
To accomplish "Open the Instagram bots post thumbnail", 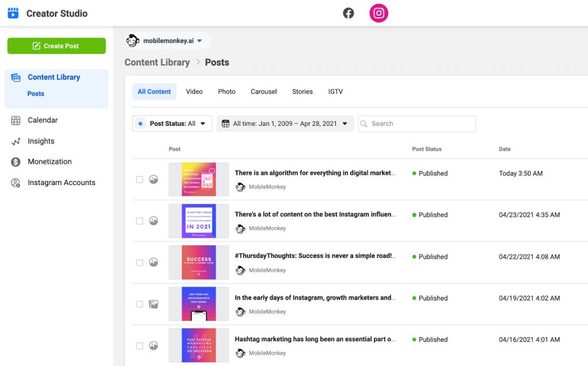I will pos(199,304).
